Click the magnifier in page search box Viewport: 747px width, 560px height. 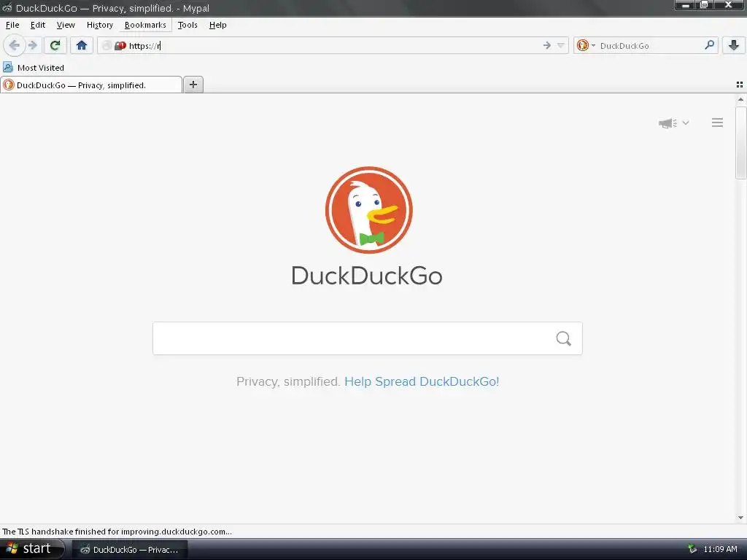coord(564,338)
